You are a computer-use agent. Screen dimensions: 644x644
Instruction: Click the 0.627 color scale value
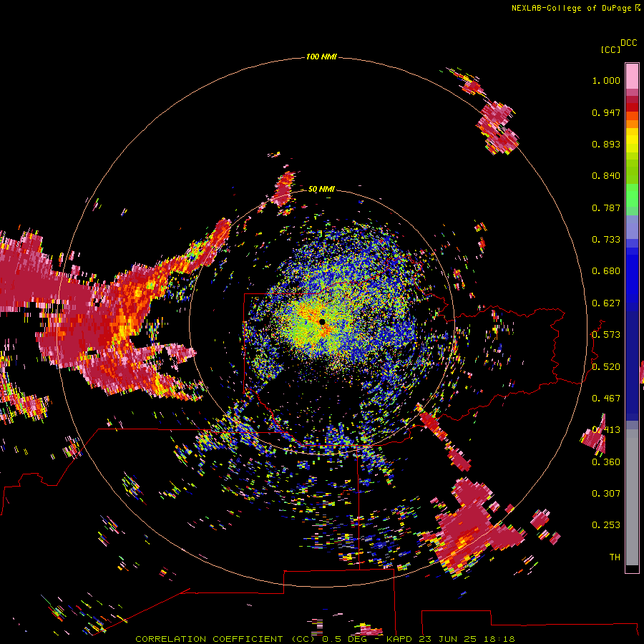coord(606,303)
